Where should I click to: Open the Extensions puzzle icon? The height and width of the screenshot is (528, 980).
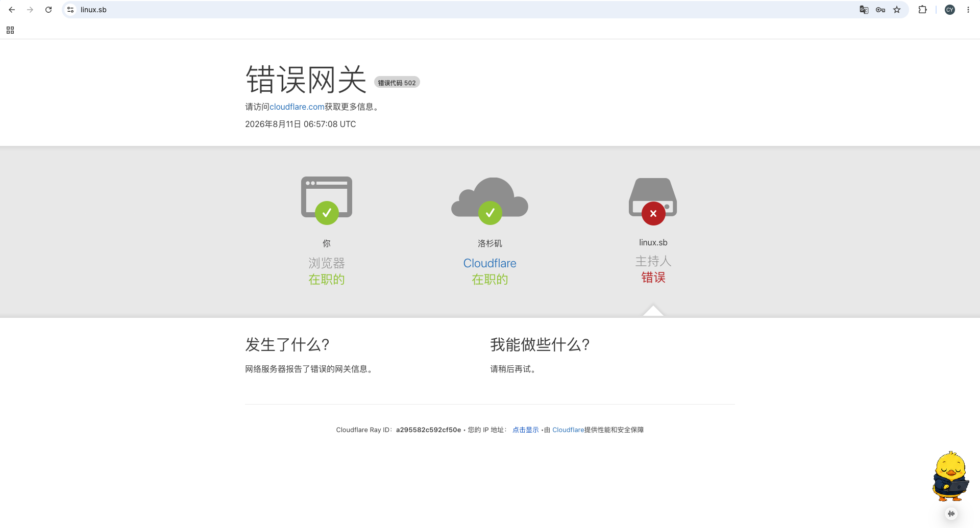(922, 10)
